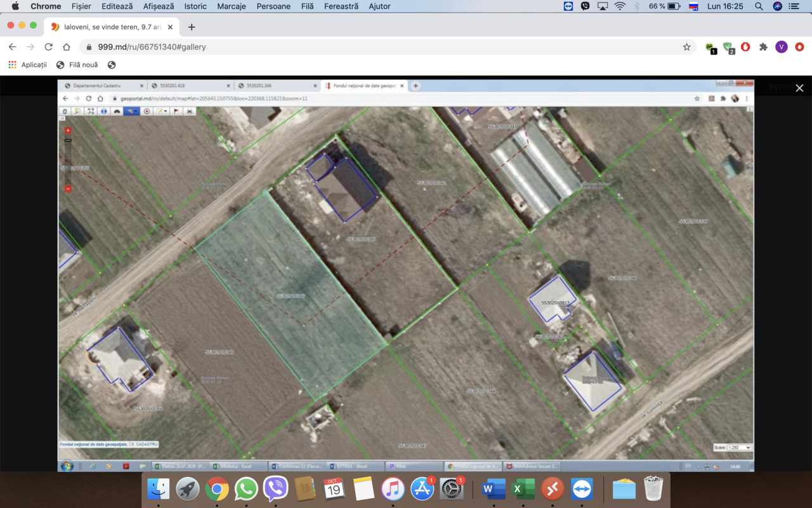Go back to the previous page

12,47
